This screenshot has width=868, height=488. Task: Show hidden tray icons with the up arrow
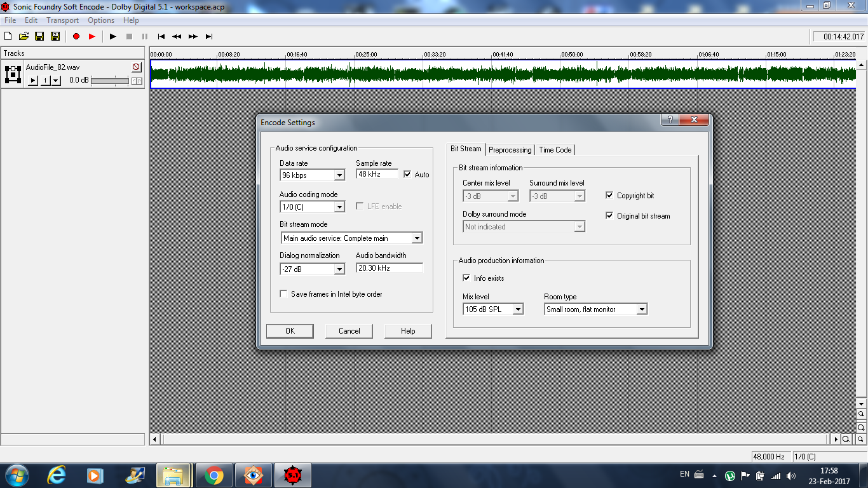click(715, 475)
